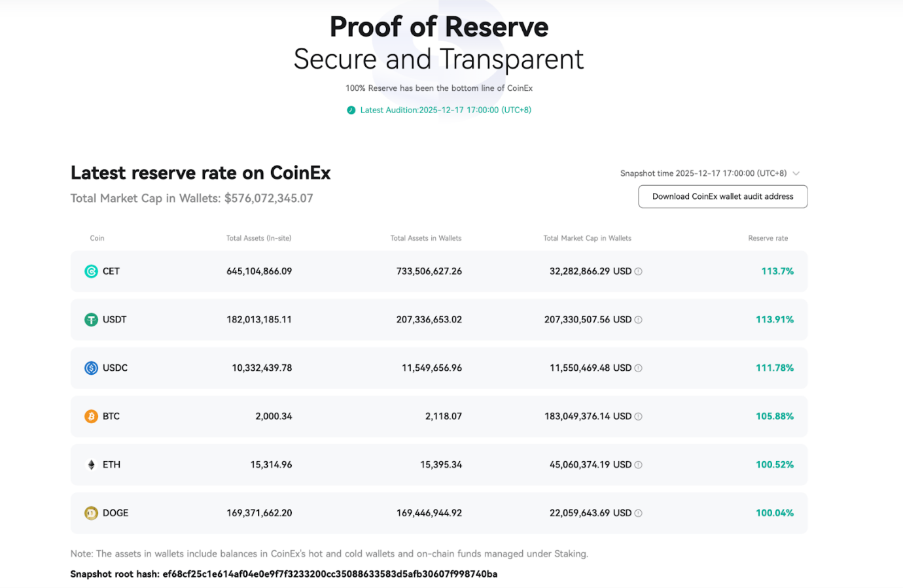Click the info icon next to DOGE market cap
Viewport: 903px width, 588px height.
click(x=638, y=513)
